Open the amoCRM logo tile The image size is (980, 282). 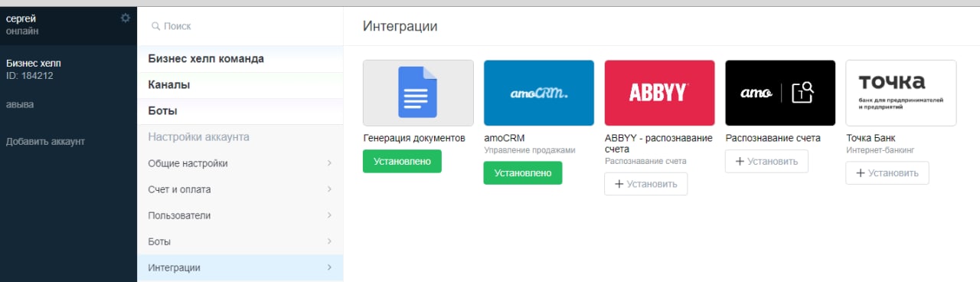(x=539, y=93)
